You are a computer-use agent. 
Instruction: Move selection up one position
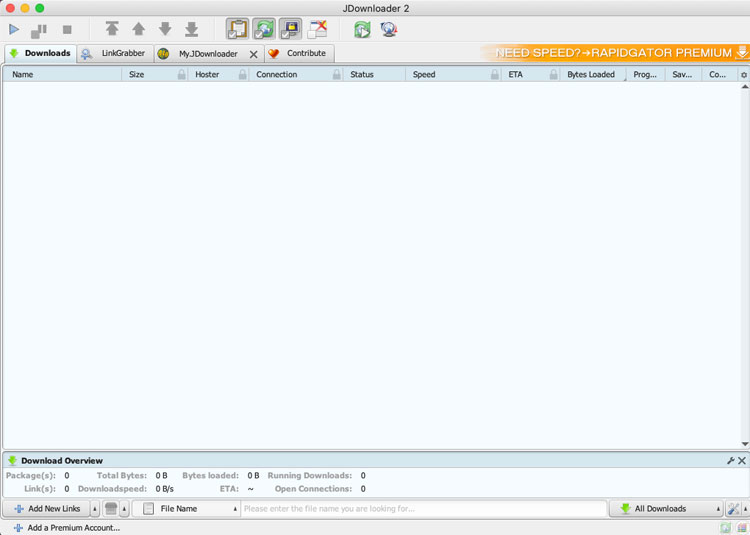(x=139, y=29)
